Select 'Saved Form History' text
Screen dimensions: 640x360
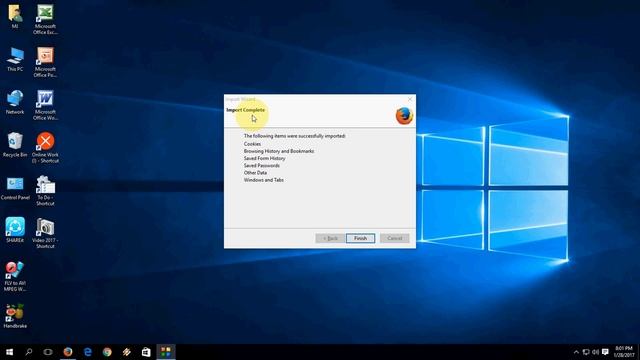click(264, 158)
